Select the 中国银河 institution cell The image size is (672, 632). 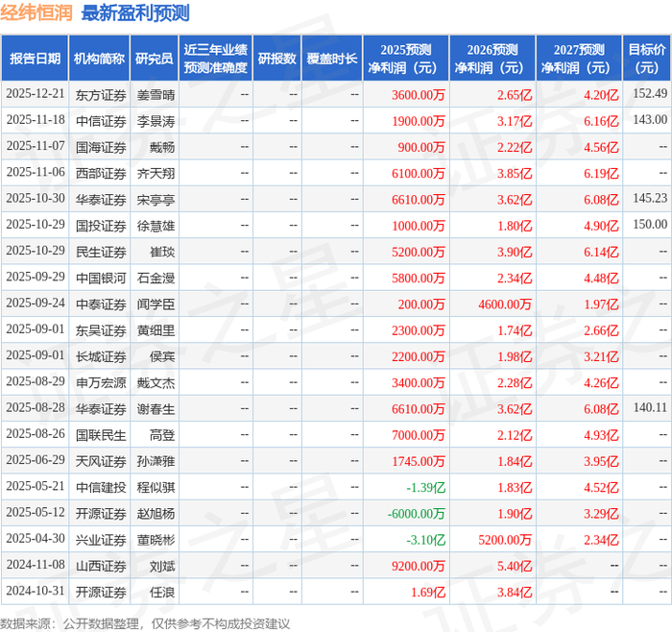pos(101,278)
